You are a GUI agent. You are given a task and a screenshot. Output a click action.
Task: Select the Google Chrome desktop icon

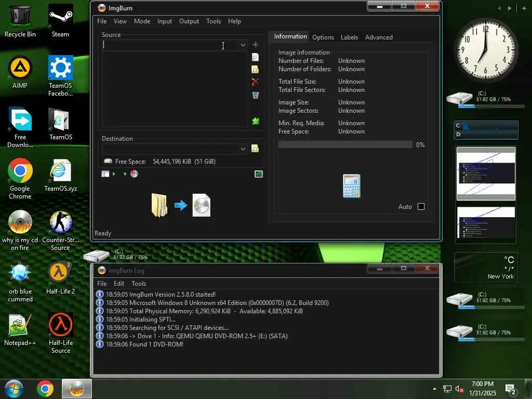(x=20, y=179)
